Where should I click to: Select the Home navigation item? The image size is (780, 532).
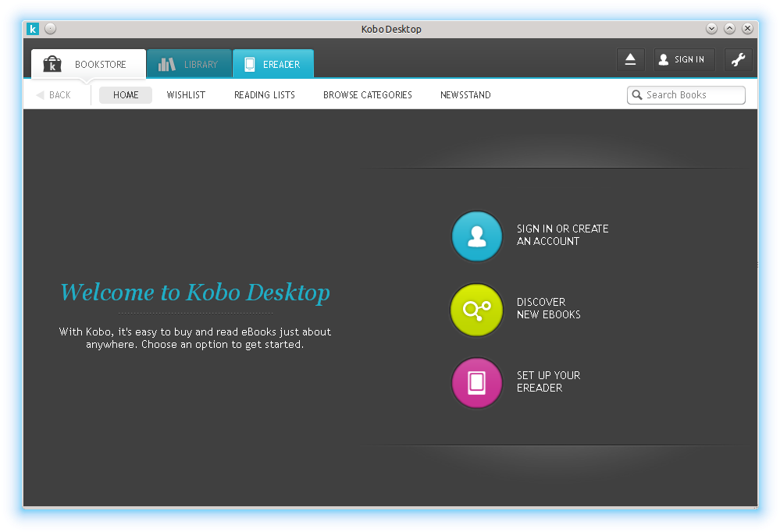pos(125,94)
